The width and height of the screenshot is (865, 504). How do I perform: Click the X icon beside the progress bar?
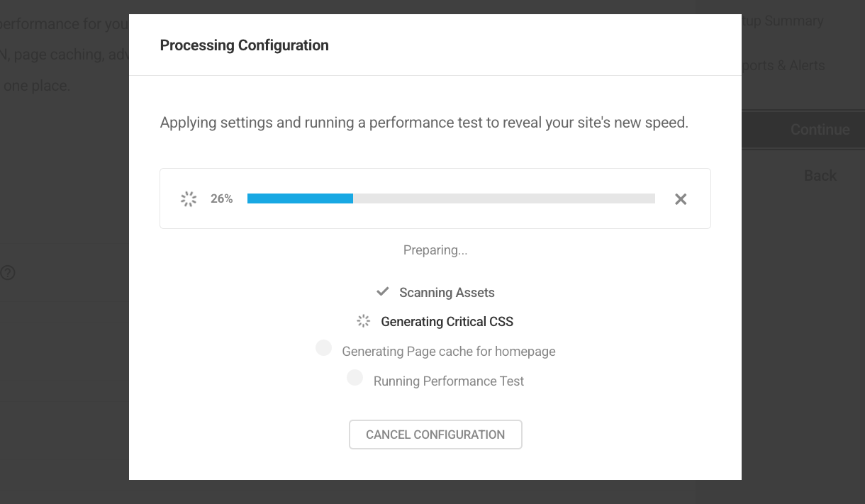coord(681,199)
